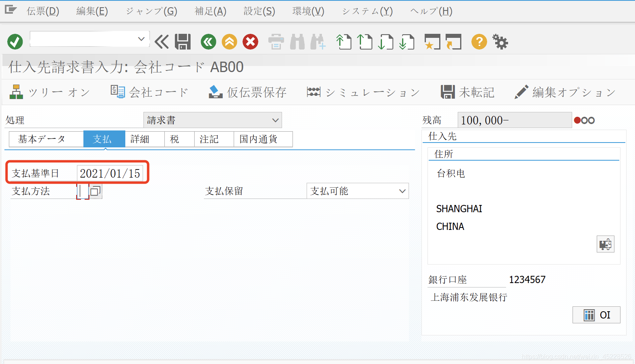Click the green checkmark Enter icon

pyautogui.click(x=15, y=41)
